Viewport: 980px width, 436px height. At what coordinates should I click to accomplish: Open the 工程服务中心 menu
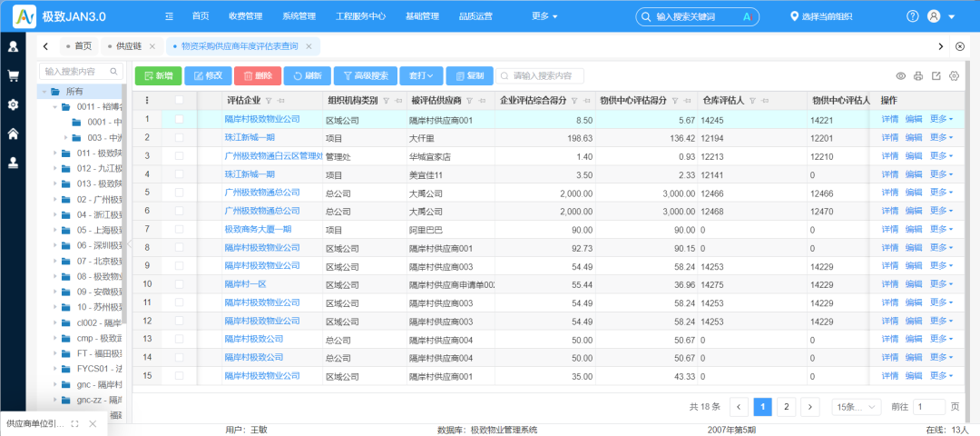360,17
